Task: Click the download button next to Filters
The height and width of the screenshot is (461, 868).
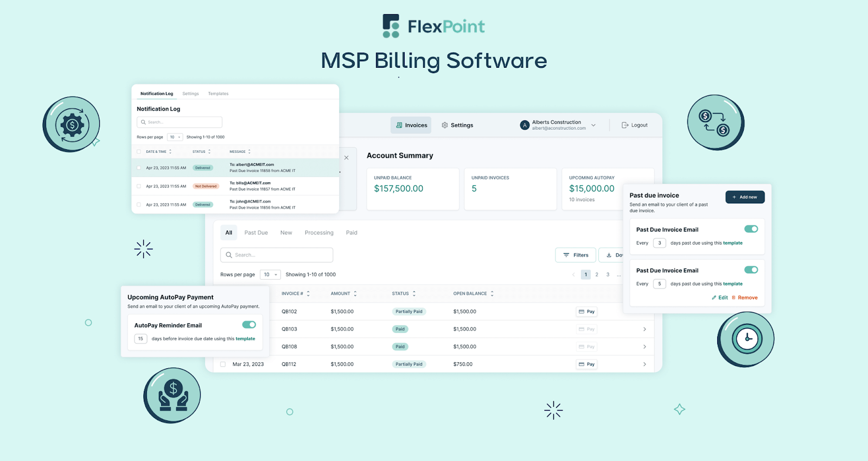Action: (611, 255)
